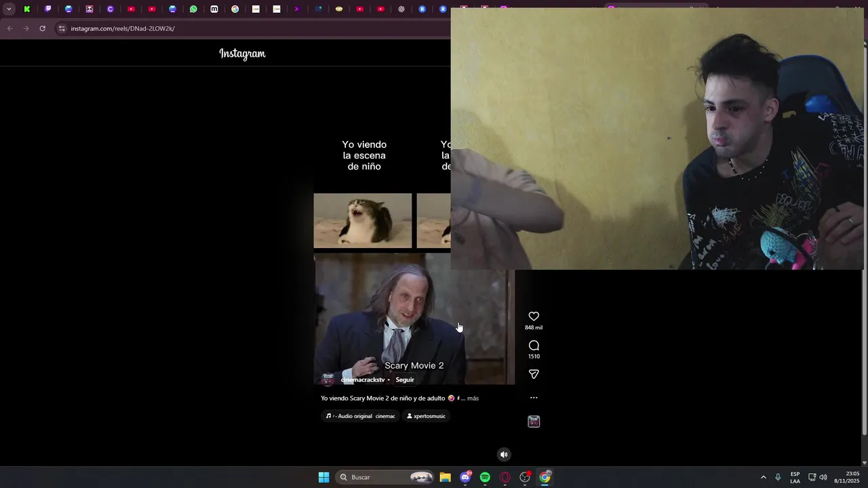868x488 pixels.
Task: Open volume control in system tray
Action: coord(823,477)
